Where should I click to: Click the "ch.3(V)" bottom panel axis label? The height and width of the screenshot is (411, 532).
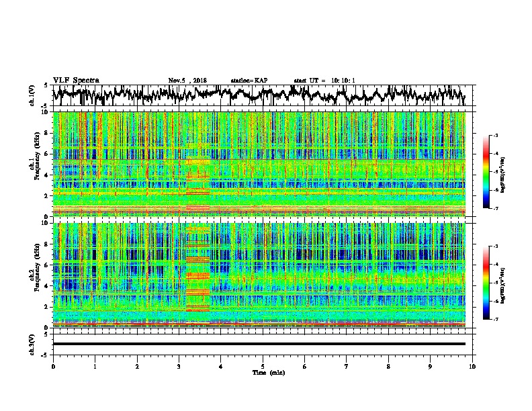(x=32, y=345)
